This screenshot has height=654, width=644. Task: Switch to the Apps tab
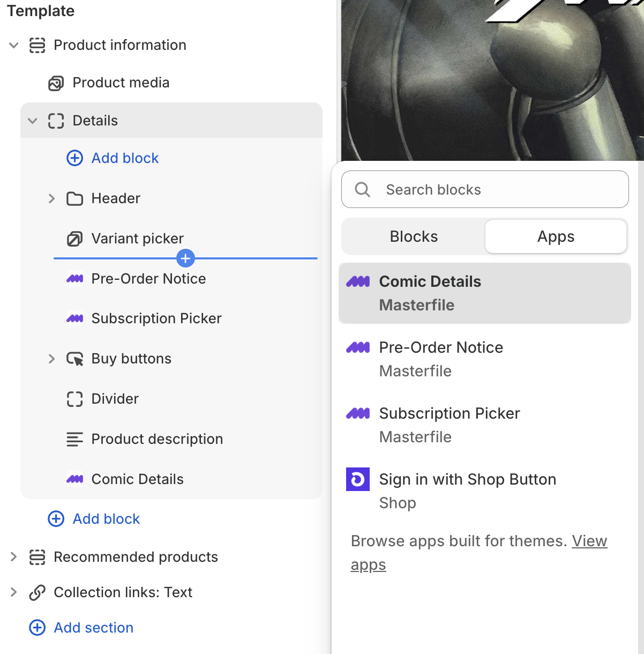[556, 236]
